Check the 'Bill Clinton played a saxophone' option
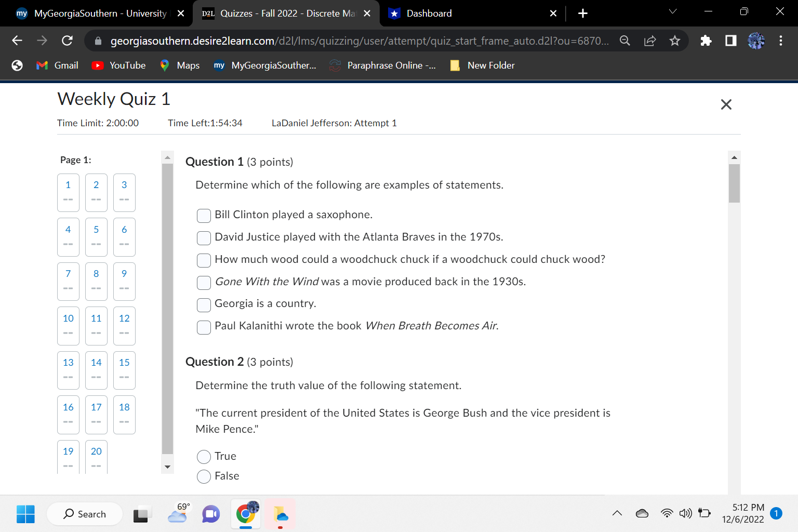798x532 pixels. (204, 216)
